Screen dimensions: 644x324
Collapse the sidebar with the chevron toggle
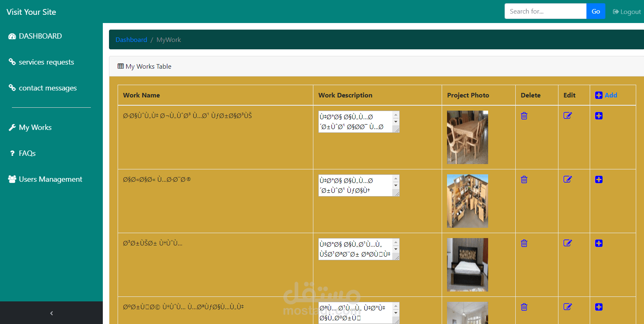pyautogui.click(x=51, y=313)
